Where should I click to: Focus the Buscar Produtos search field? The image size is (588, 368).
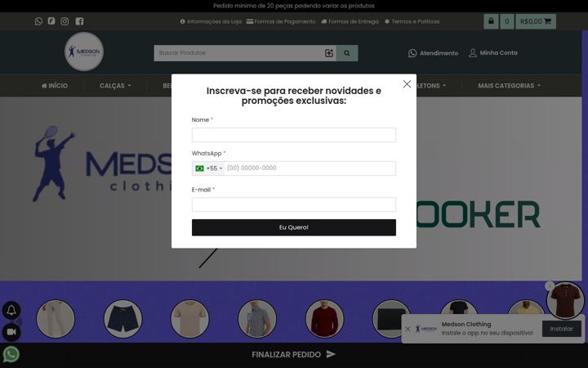point(238,53)
